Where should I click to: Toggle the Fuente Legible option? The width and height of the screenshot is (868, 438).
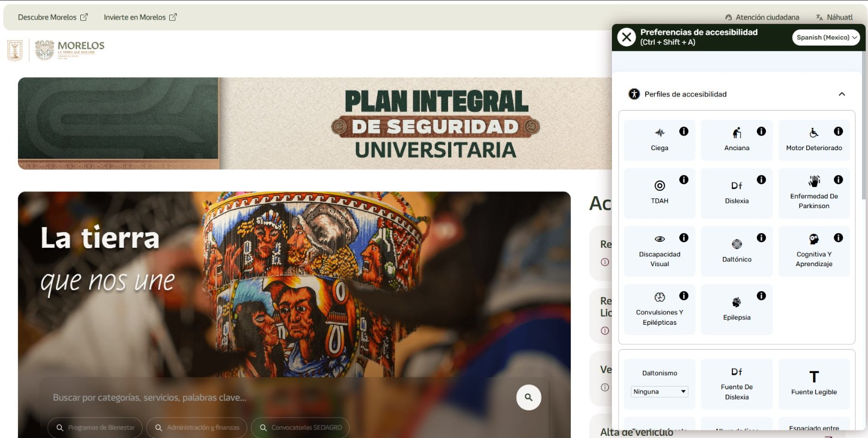814,383
